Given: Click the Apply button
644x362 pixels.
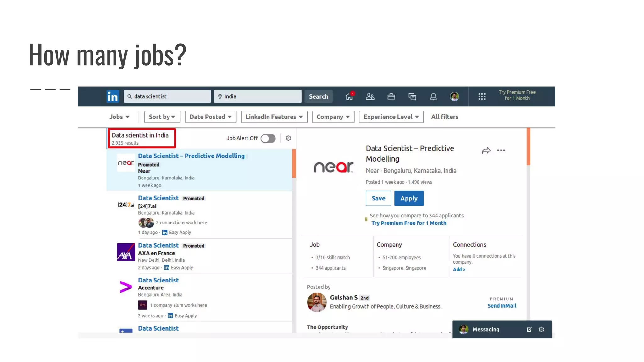Looking at the screenshot, I should [409, 198].
